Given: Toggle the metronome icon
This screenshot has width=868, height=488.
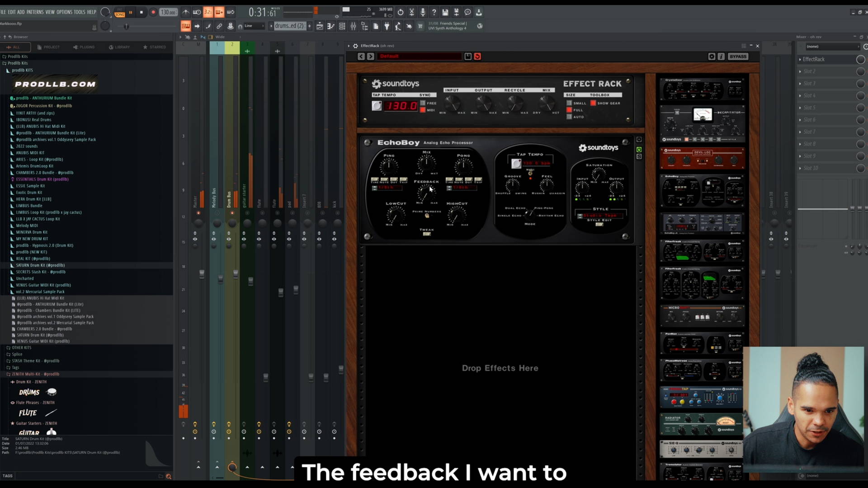Looking at the screenshot, I should point(186,12).
